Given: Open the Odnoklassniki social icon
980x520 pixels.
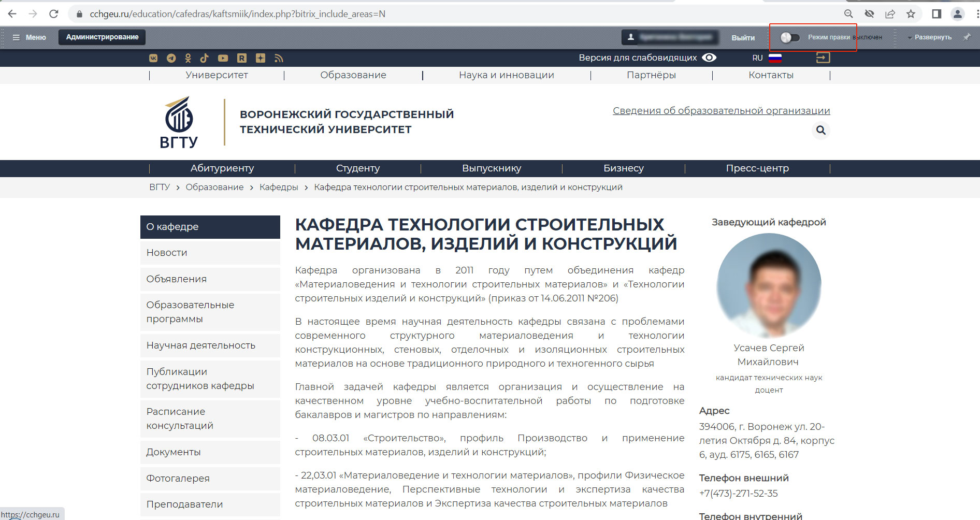Looking at the screenshot, I should tap(188, 58).
